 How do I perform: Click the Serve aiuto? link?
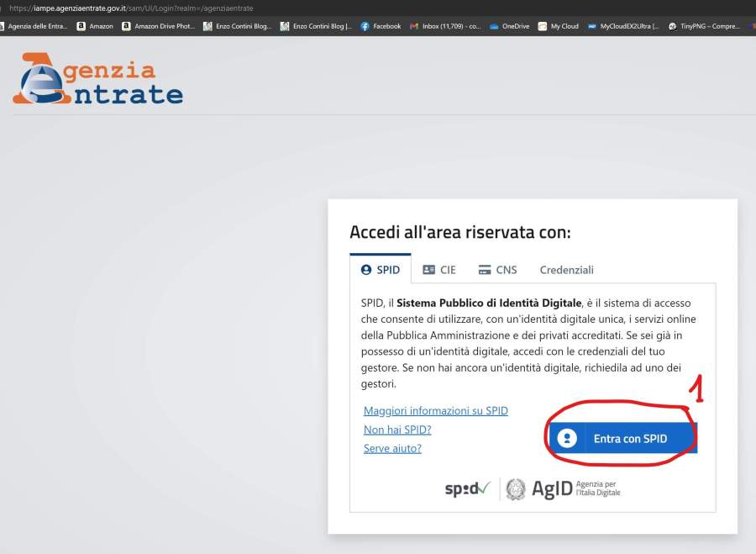click(x=392, y=448)
